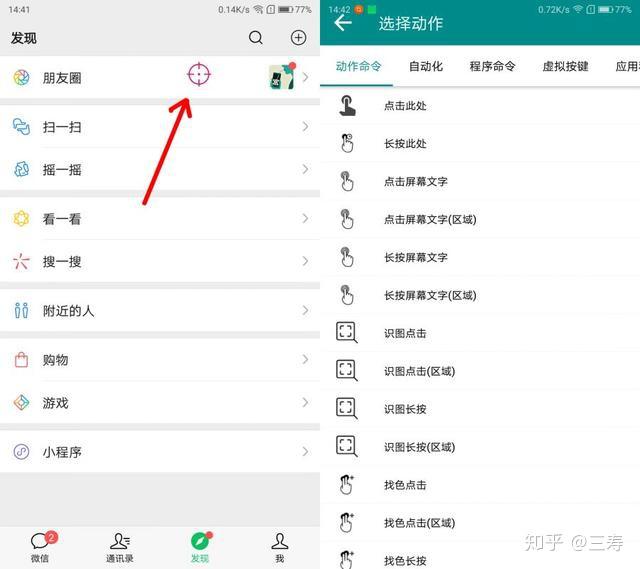Click the 识图长按(区域) scan icon

pos(347,446)
